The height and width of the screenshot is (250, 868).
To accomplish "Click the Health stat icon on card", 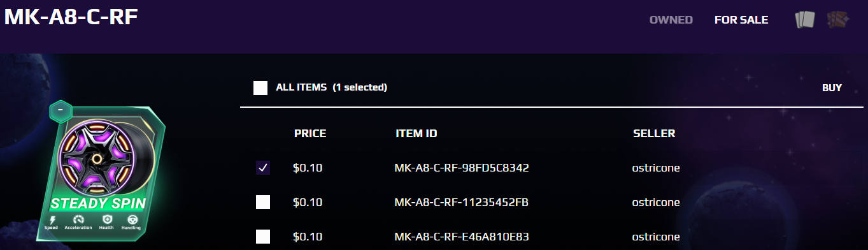I will [106, 219].
